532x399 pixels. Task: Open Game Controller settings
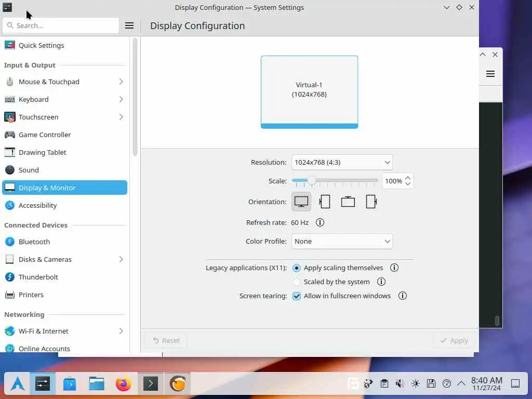tap(64, 135)
